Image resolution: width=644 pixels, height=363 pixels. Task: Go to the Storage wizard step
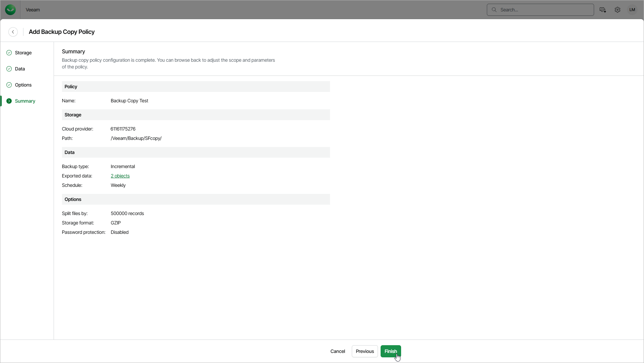[x=23, y=53]
